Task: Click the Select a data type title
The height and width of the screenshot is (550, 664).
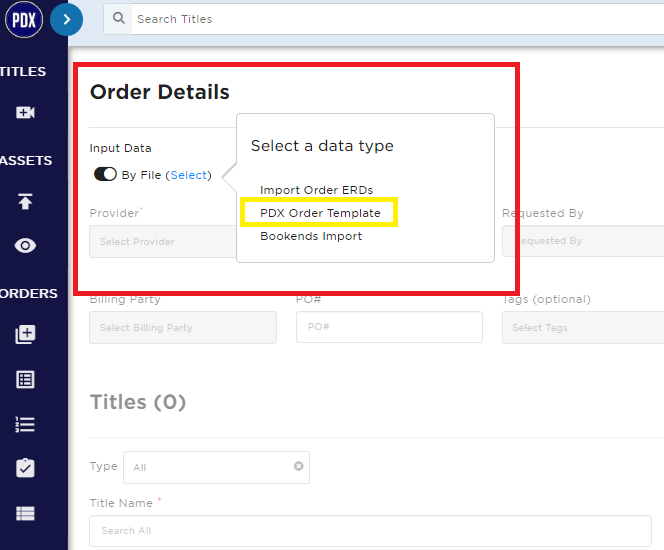Action: [322, 146]
